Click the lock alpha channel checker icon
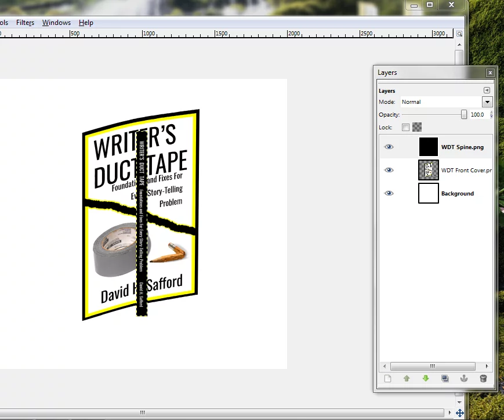This screenshot has height=420, width=504. coord(417,127)
